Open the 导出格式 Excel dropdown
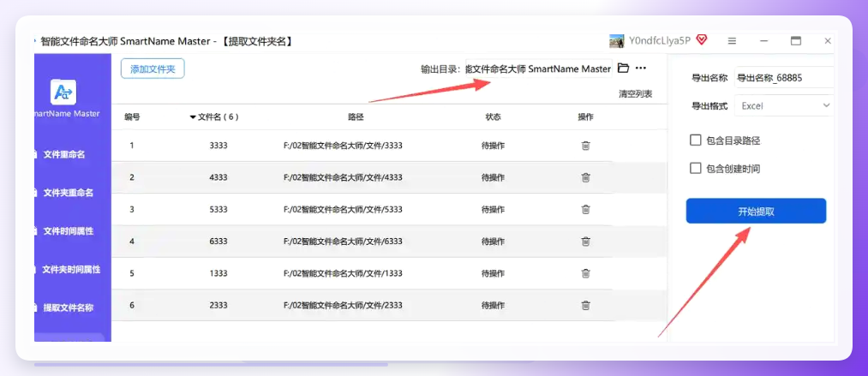 point(784,105)
